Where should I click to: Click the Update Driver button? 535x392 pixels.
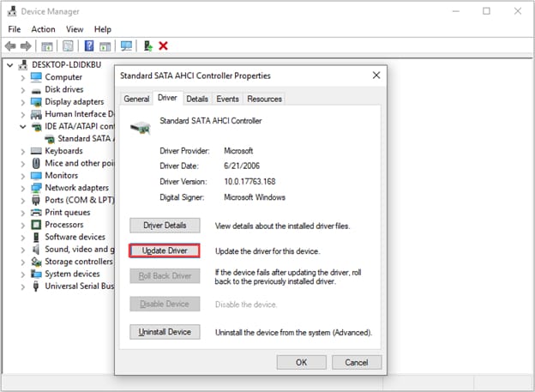(x=165, y=250)
